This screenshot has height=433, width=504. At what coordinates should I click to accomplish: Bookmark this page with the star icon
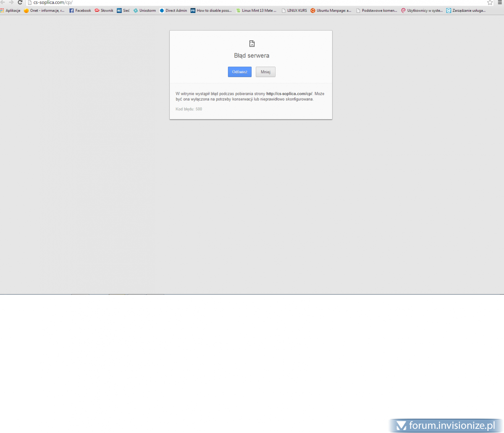[490, 3]
